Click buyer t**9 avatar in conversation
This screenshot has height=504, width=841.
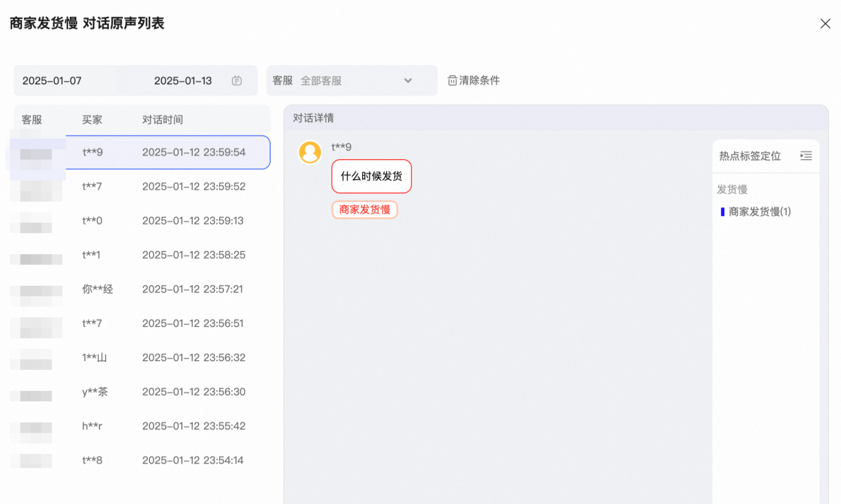pos(310,152)
